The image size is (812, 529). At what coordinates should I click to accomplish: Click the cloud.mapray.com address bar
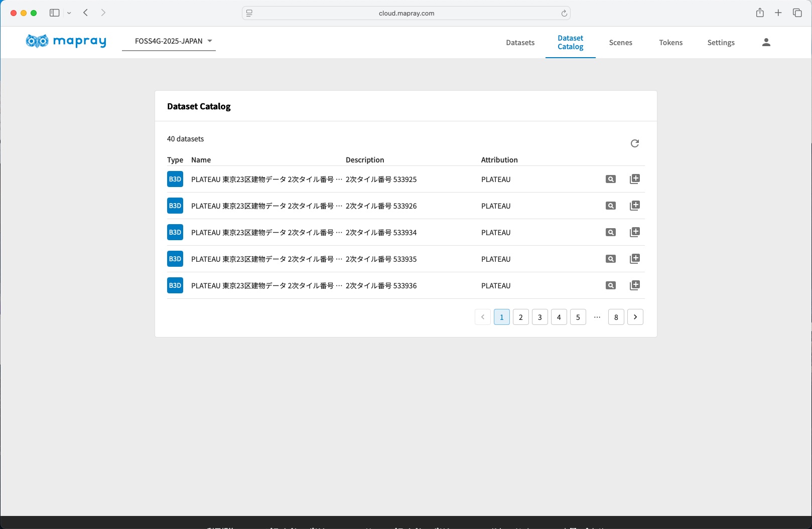(x=406, y=13)
